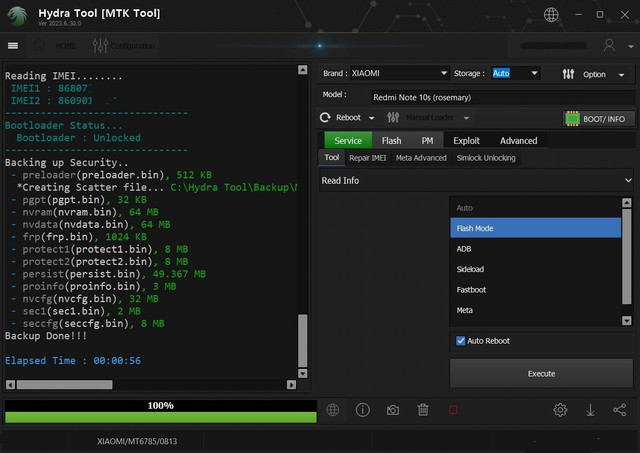Click the chip icon on BOOT/INFO
This screenshot has width=640, height=453.
pos(572,119)
